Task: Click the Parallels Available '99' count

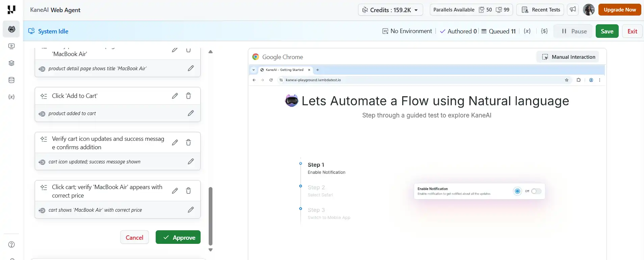Action: pyautogui.click(x=503, y=9)
